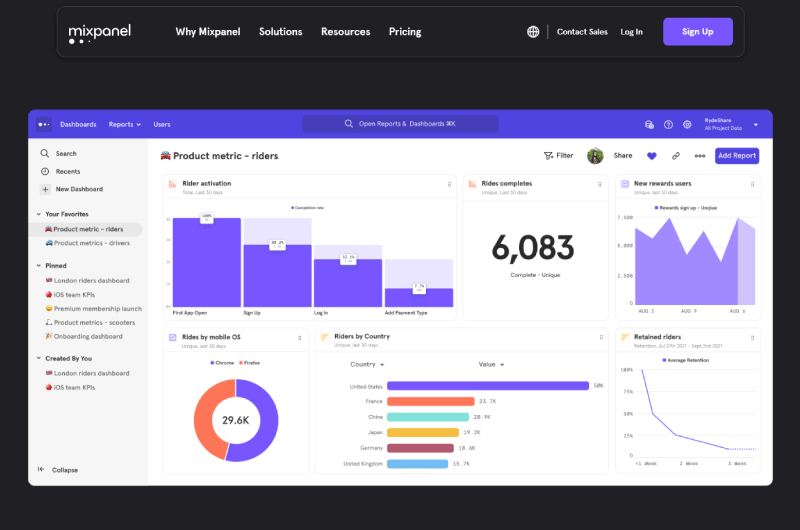Click the Recents clock icon
800x530 pixels.
[45, 171]
